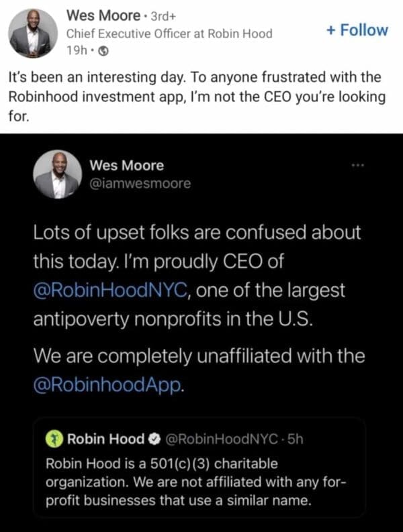Screen dimensions: 403x532
Task: Open the @iamwesmoore handle
Action: pos(140,182)
